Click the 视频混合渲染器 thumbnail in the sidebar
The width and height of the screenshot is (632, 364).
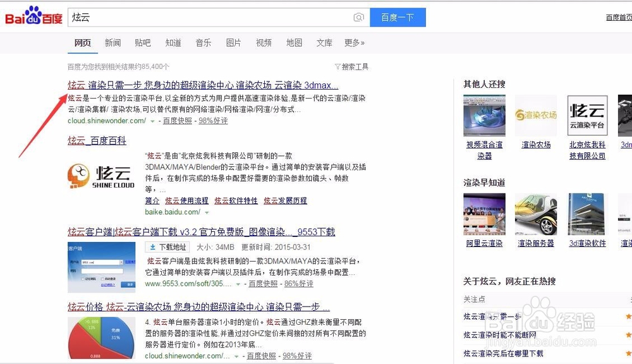(484, 114)
